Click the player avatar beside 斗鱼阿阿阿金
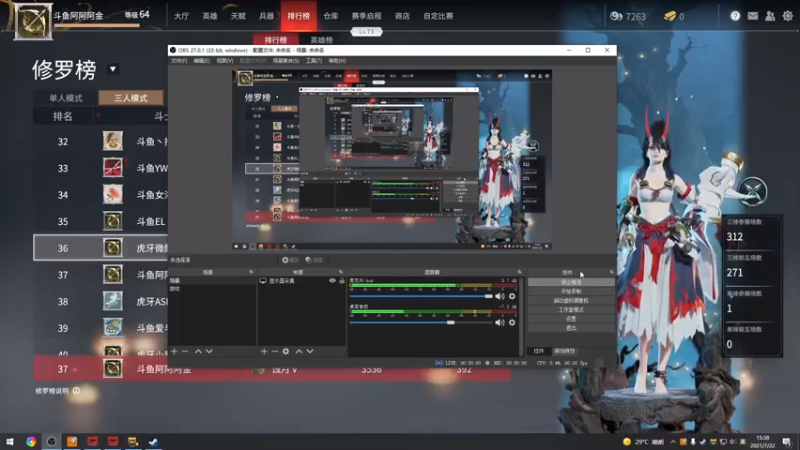Screen dimensions: 800x450 point(33,21)
